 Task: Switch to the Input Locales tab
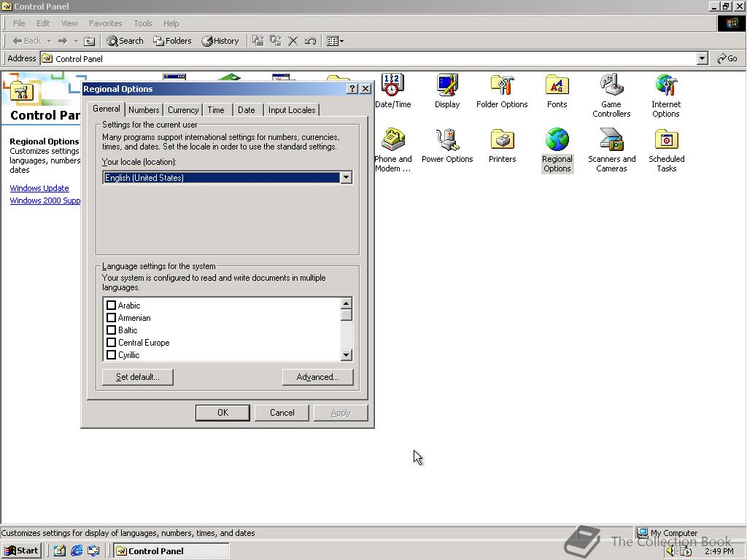(x=292, y=110)
